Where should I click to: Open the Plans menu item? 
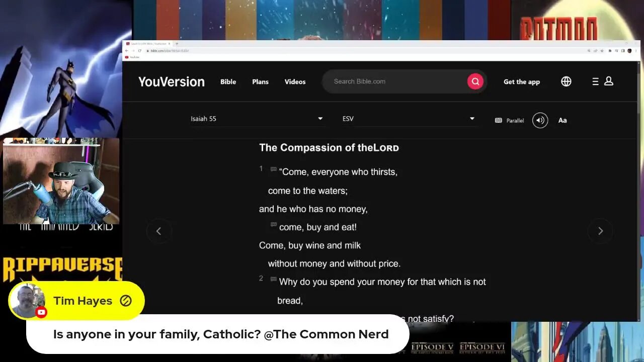pyautogui.click(x=260, y=81)
